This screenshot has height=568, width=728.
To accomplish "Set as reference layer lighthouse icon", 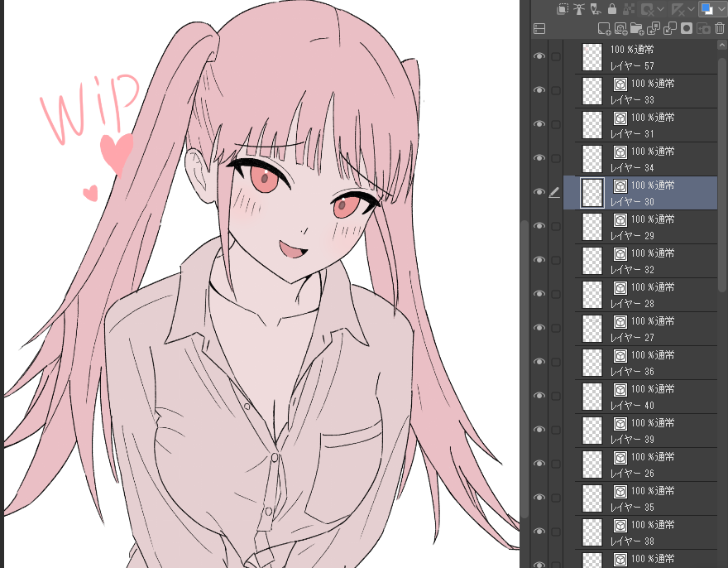I will click(x=579, y=9).
